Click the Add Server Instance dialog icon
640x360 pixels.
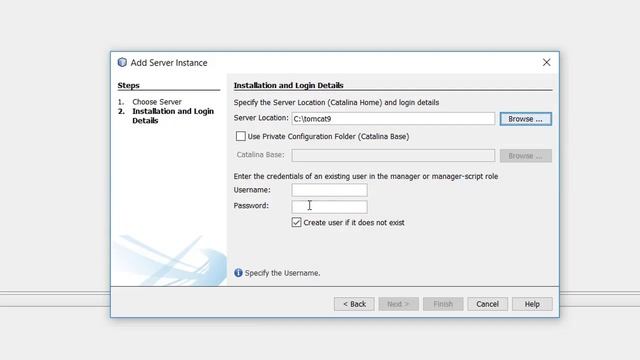point(122,62)
